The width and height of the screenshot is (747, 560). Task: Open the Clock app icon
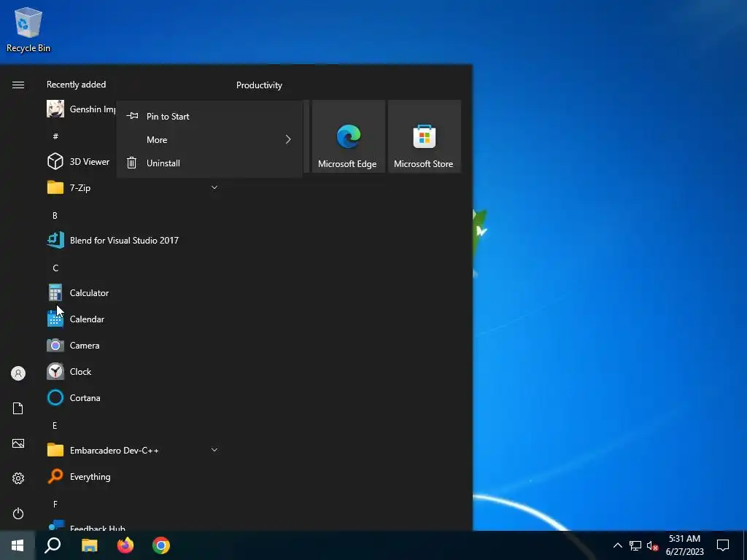coord(55,371)
